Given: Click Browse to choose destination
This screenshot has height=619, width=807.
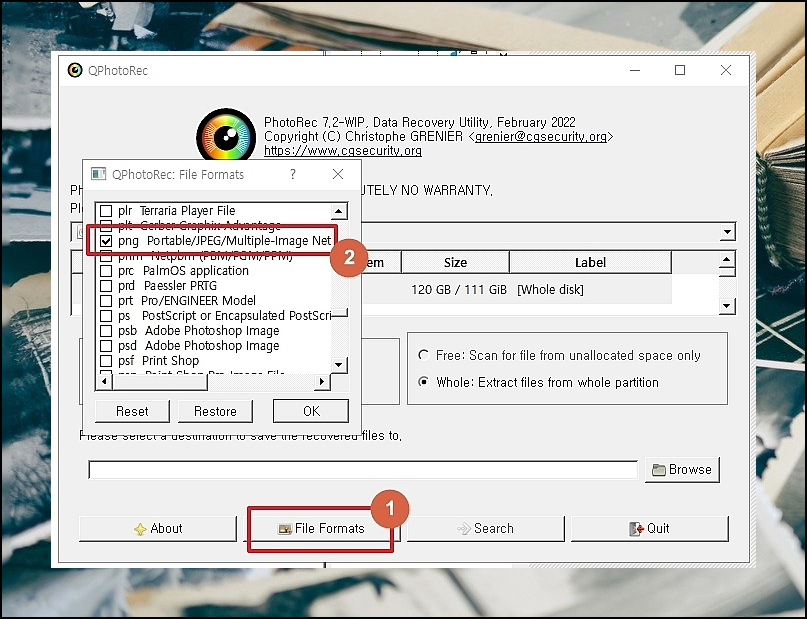Looking at the screenshot, I should pos(682,469).
